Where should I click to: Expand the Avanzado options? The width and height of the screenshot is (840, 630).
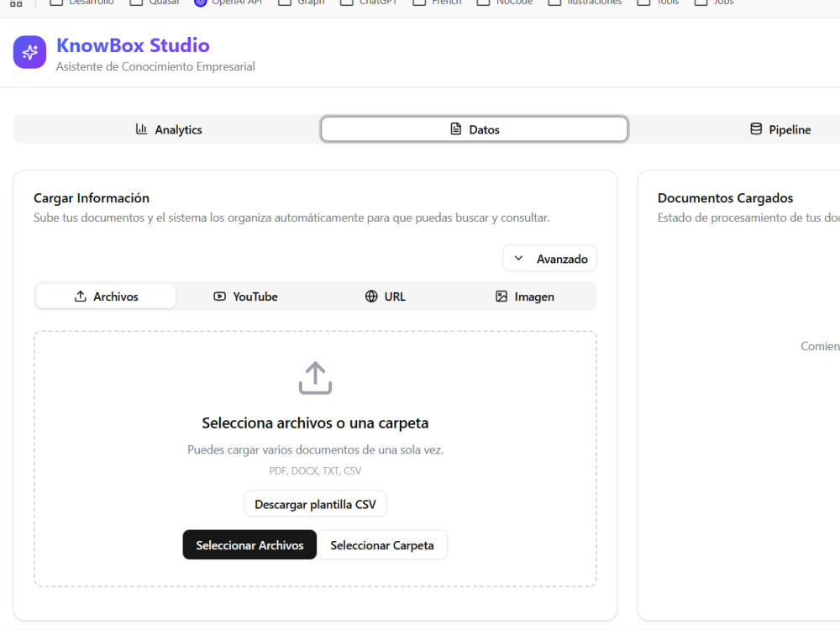[549, 259]
